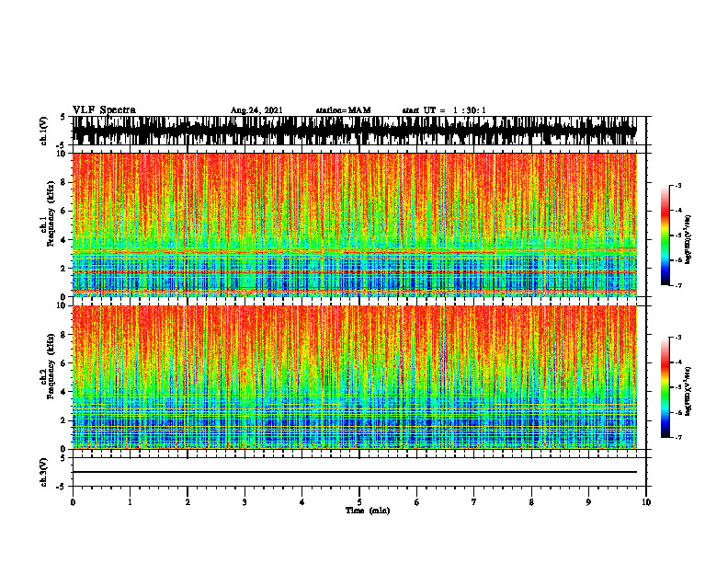Click the "4" tick on the time axis

301,502
